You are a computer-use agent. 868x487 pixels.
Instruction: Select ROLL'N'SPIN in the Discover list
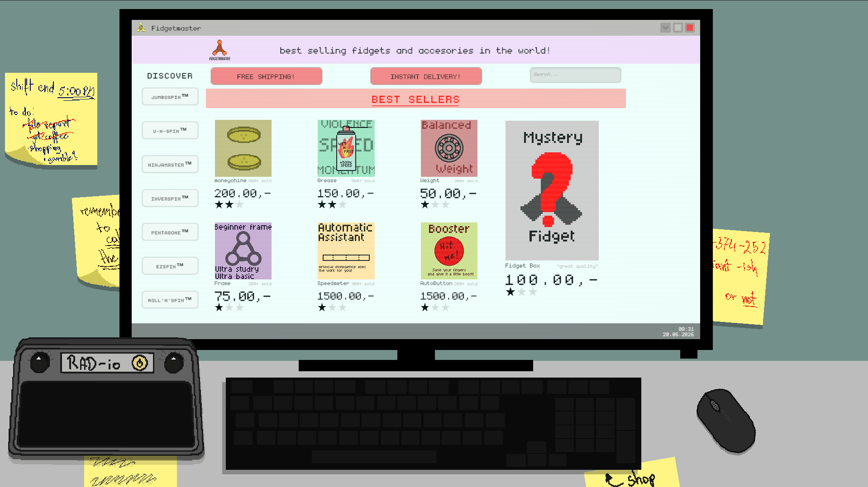click(x=170, y=300)
